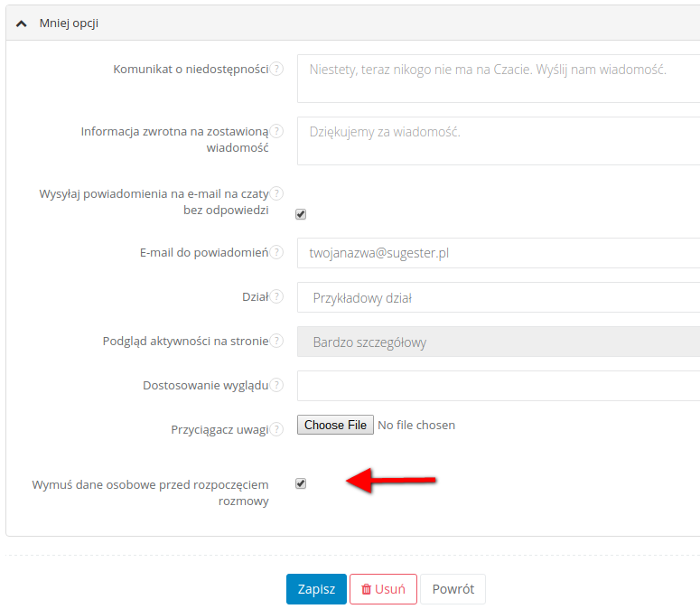Click the Zapisz button
This screenshot has height=609, width=700.
[316, 589]
